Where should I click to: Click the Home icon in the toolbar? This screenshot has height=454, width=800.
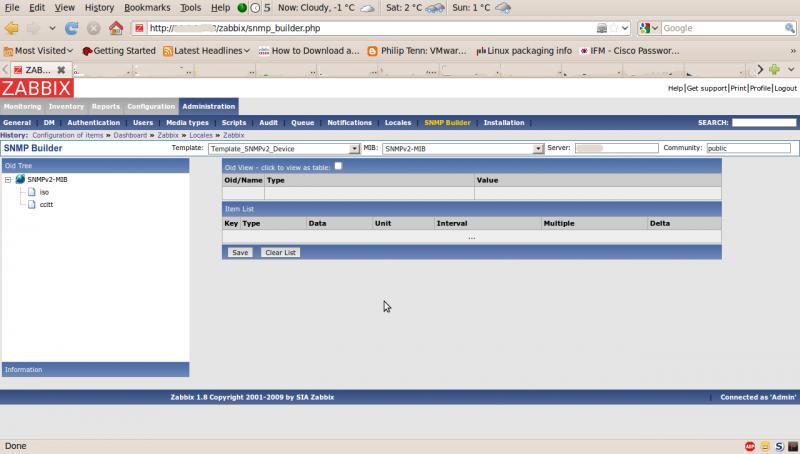pos(116,28)
